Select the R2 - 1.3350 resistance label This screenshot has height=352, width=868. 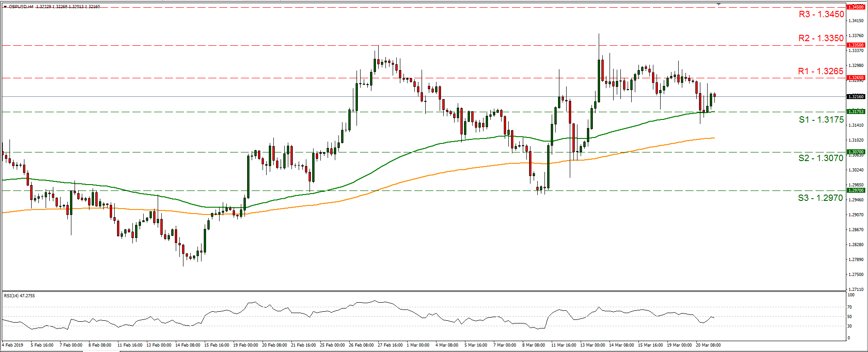click(x=821, y=38)
